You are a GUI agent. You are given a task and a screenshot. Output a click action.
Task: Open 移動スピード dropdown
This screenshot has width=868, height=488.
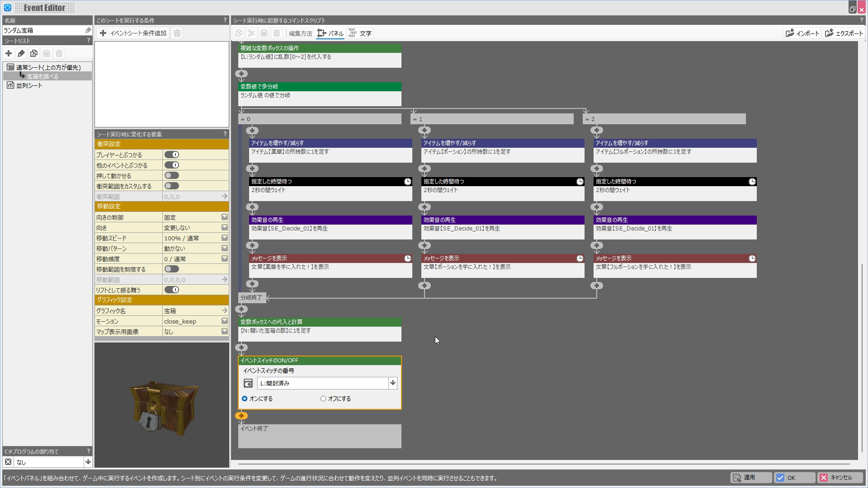(224, 238)
